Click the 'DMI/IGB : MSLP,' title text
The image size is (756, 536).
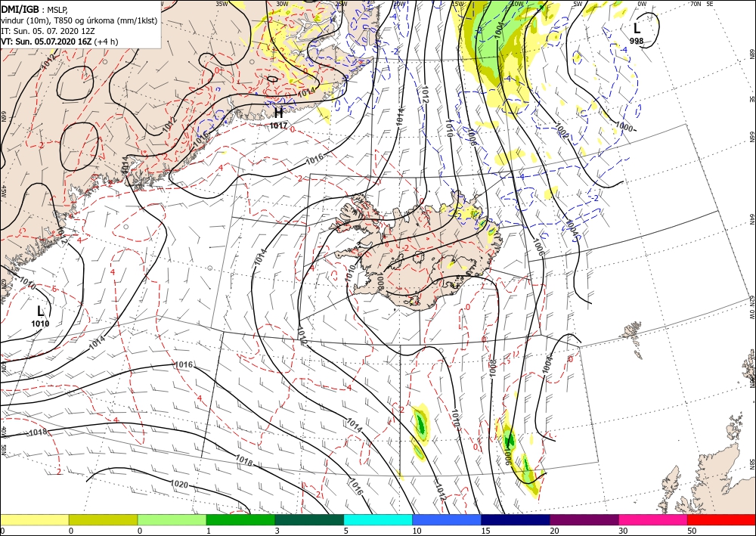[34, 10]
